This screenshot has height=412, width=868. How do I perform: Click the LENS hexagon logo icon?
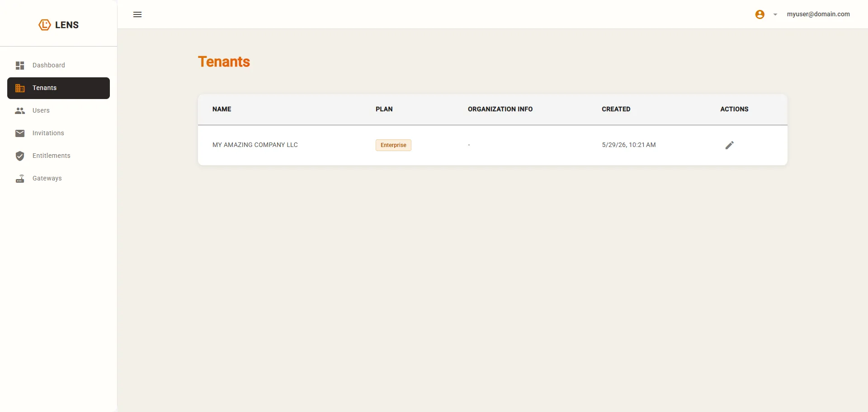44,25
